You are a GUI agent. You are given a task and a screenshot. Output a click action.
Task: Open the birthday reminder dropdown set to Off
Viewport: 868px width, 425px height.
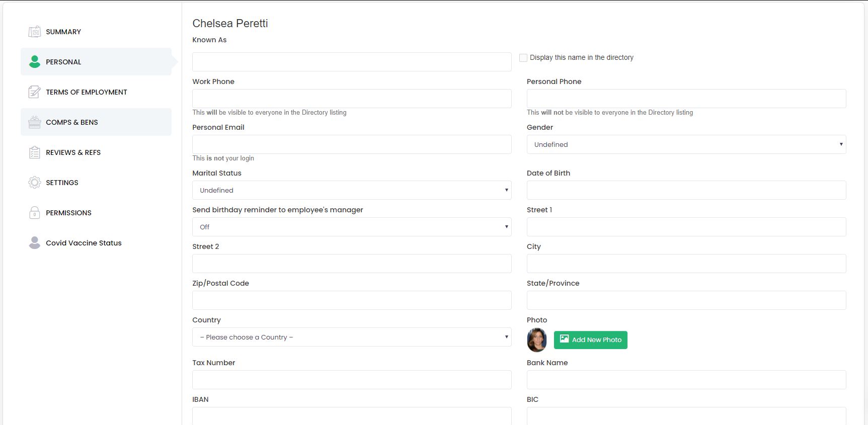[352, 227]
